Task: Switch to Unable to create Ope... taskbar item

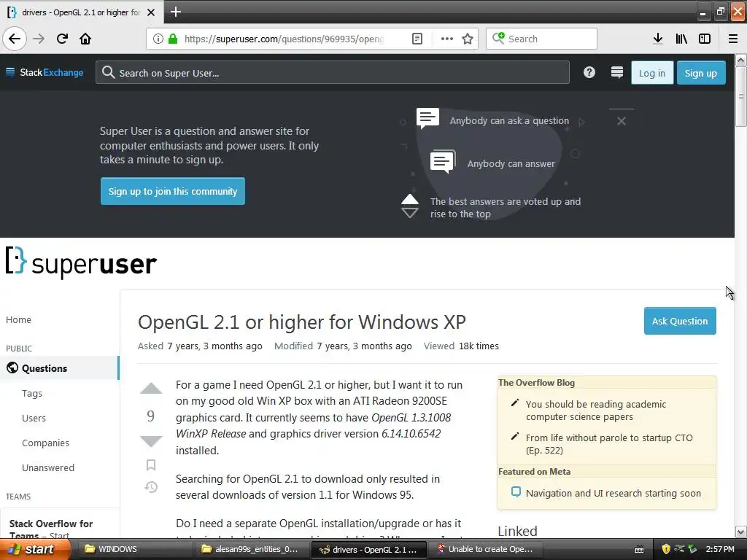Action: (x=485, y=549)
